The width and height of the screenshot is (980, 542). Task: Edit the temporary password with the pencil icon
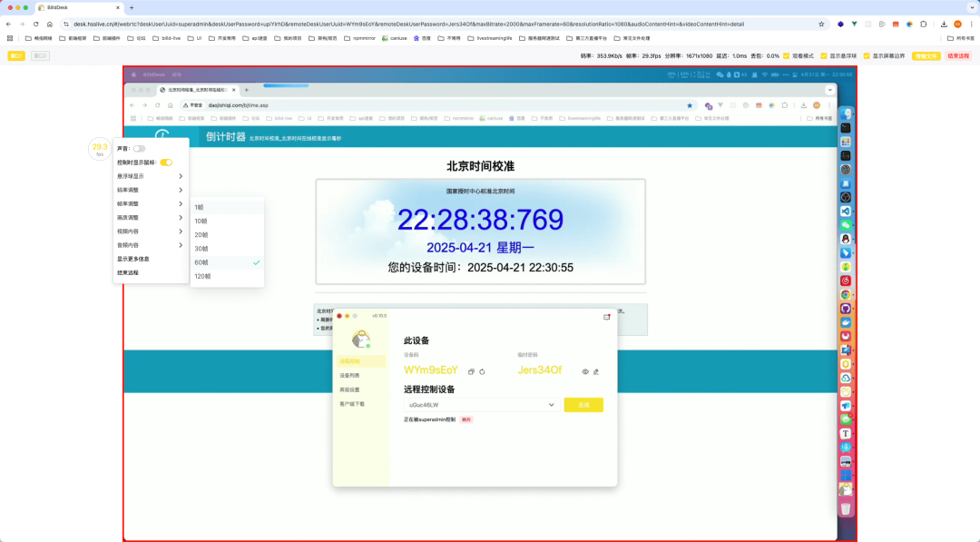[x=596, y=371]
